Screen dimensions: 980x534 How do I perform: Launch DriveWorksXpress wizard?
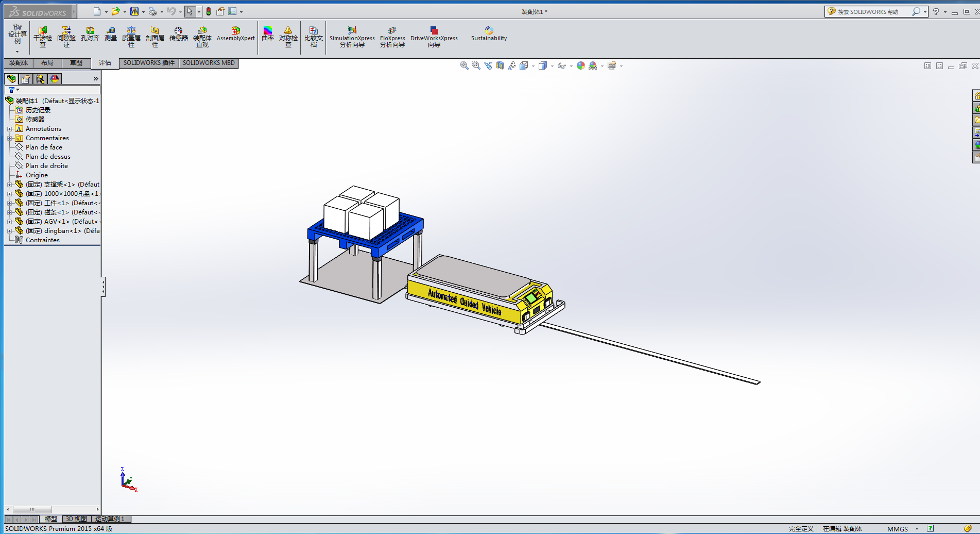(x=434, y=37)
